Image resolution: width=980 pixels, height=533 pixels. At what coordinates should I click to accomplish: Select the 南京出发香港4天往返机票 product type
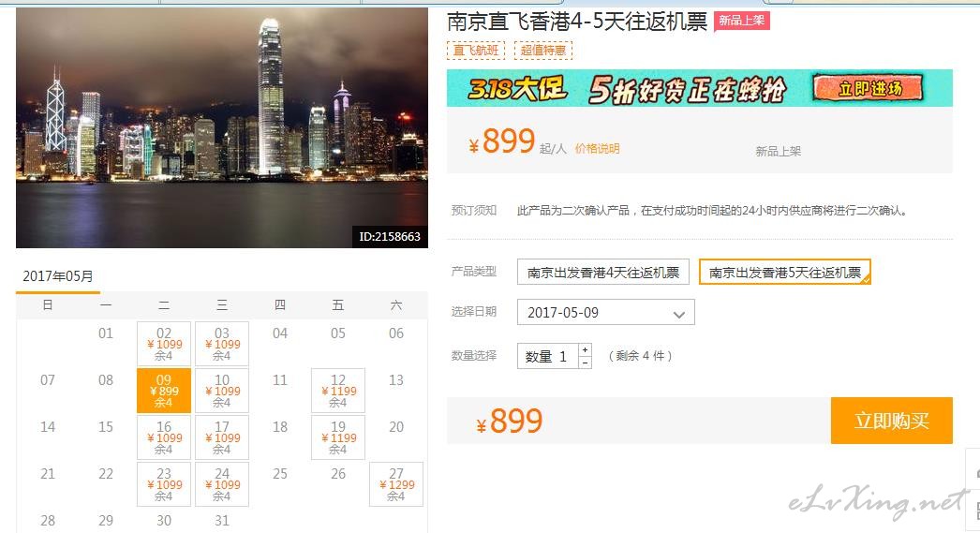click(x=603, y=272)
